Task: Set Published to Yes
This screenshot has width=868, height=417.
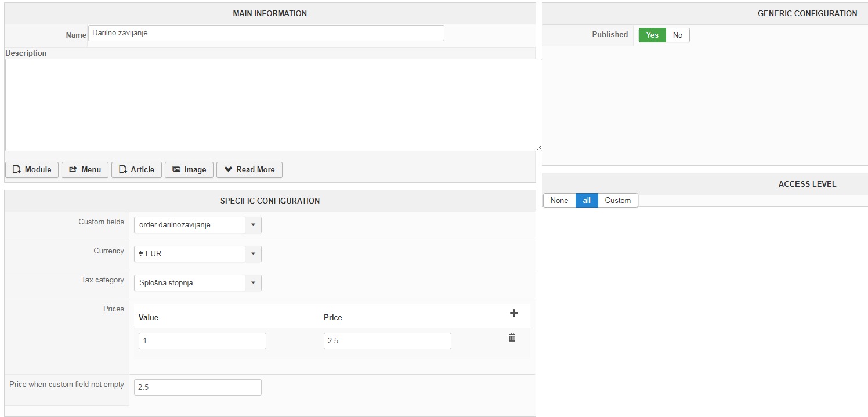Action: pyautogui.click(x=652, y=35)
